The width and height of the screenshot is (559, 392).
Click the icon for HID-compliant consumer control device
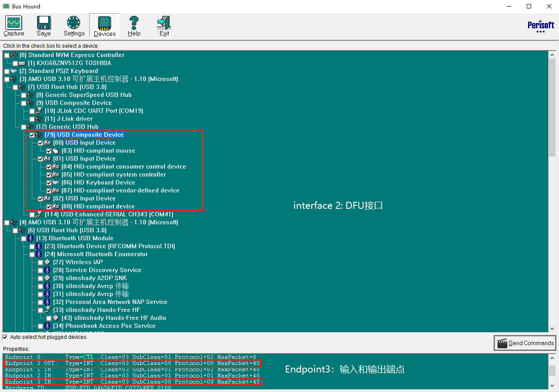coord(56,166)
